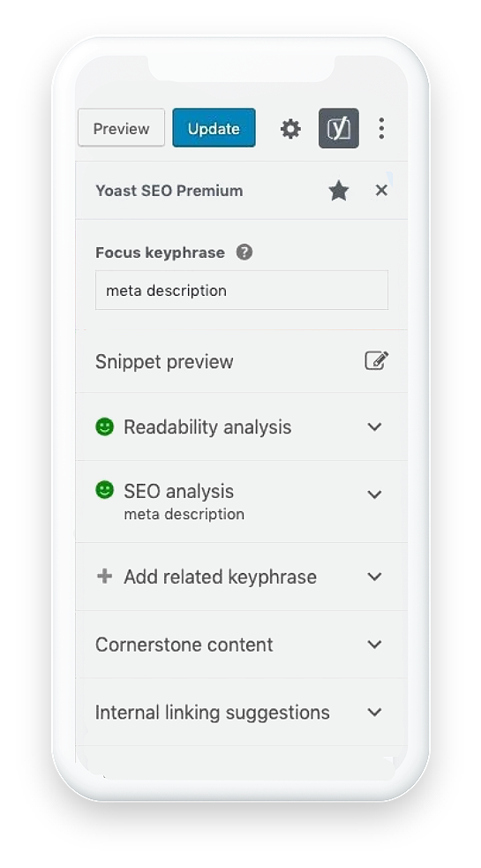Expand Readability analysis chevron
Viewport: 481px width, 868px height.
[375, 426]
